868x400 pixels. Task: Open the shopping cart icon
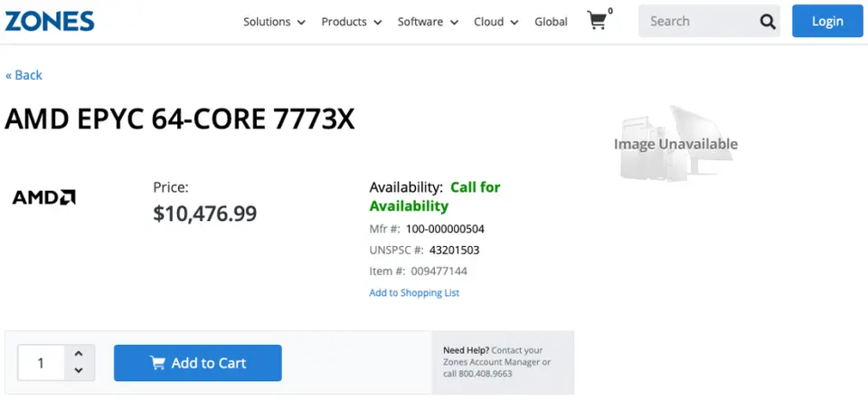pos(597,21)
